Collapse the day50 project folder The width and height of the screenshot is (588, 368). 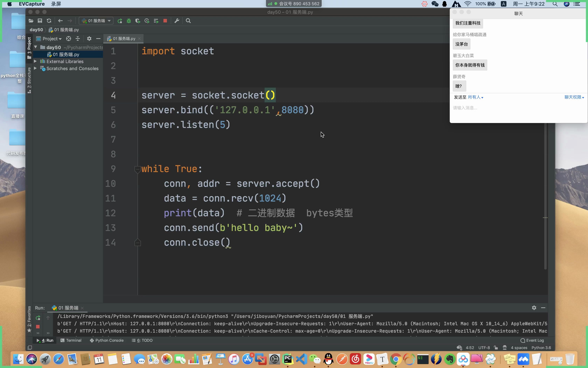pos(36,47)
